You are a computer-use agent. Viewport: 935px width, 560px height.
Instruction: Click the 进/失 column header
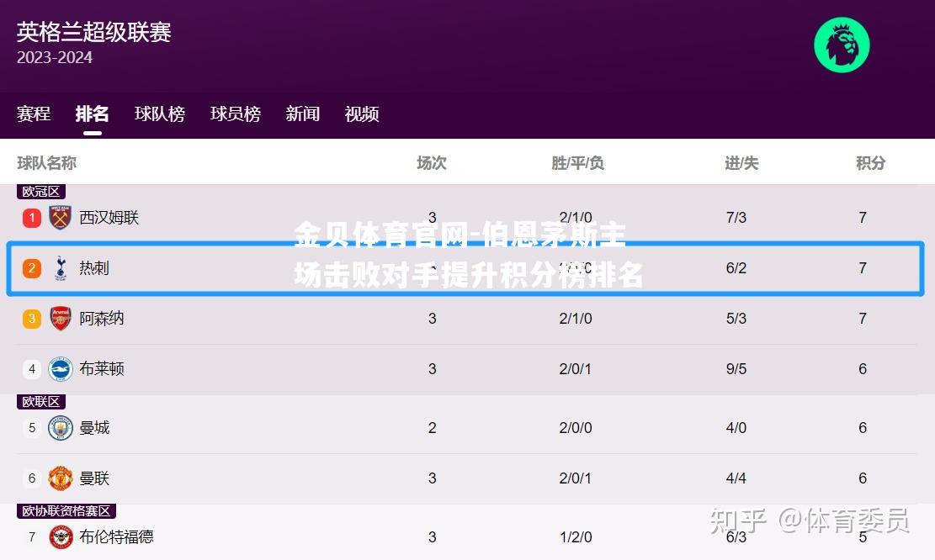click(741, 162)
